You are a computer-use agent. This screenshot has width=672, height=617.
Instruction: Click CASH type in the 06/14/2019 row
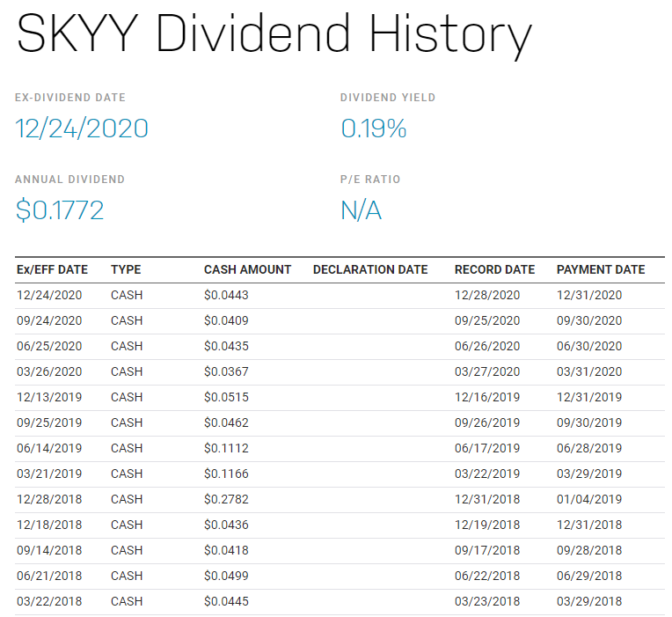127,449
